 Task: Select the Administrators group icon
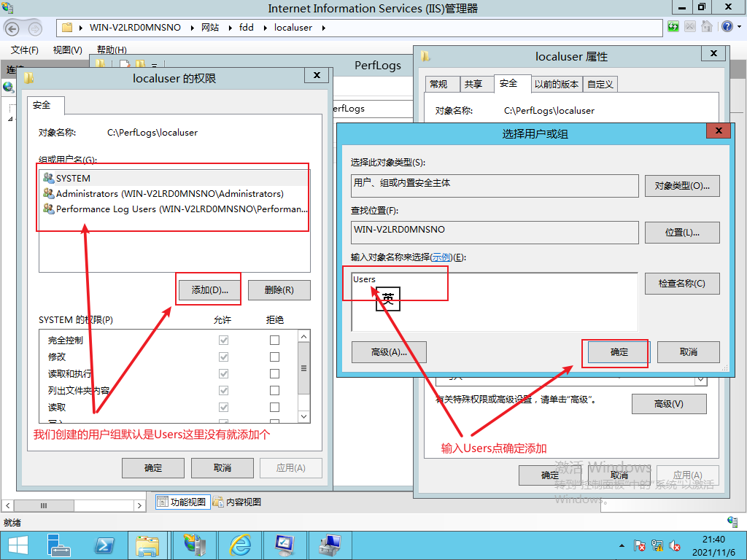pyautogui.click(x=48, y=193)
